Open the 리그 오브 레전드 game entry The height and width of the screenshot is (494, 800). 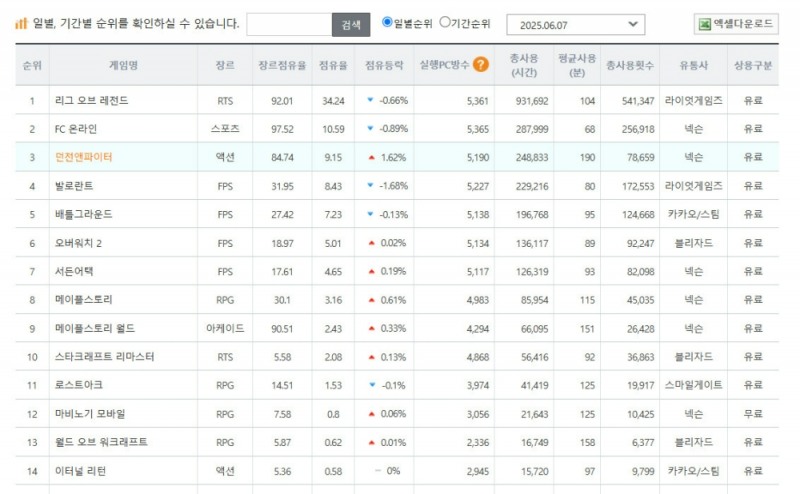92,101
